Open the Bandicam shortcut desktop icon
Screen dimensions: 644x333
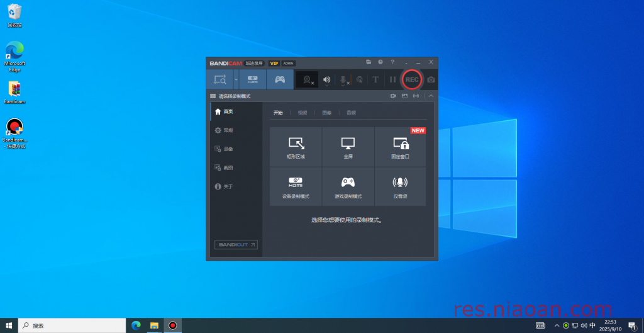(14, 133)
